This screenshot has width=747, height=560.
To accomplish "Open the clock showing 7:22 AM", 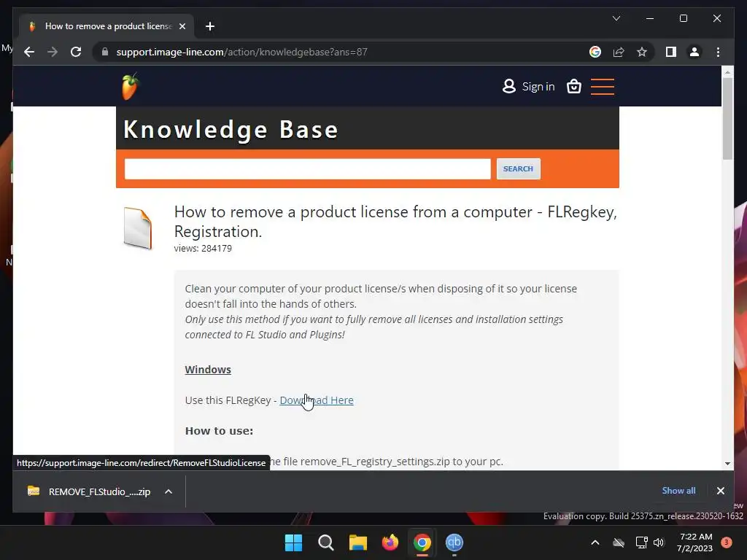I will click(x=695, y=542).
